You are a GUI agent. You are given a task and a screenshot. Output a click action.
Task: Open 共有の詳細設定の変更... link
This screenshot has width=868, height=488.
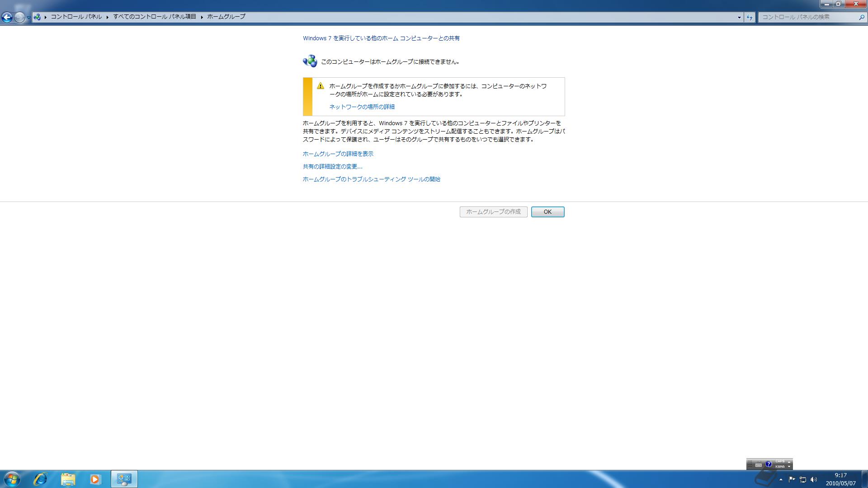pyautogui.click(x=332, y=167)
